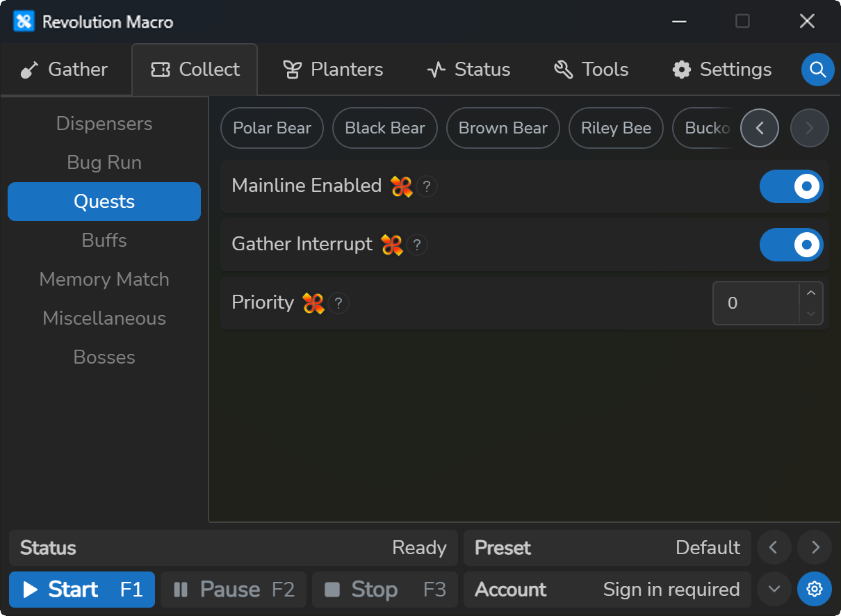
Task: Click the premium badge icon next to Priority
Action: coord(313,303)
